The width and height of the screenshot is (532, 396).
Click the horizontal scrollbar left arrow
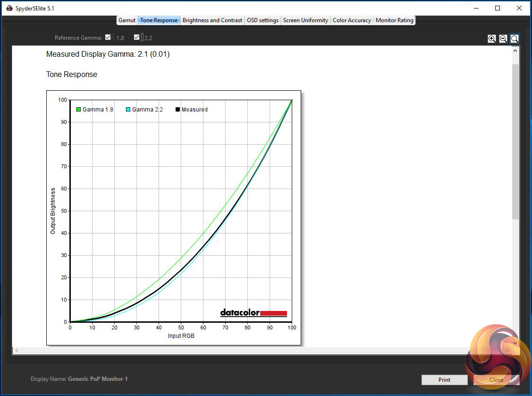click(x=16, y=350)
